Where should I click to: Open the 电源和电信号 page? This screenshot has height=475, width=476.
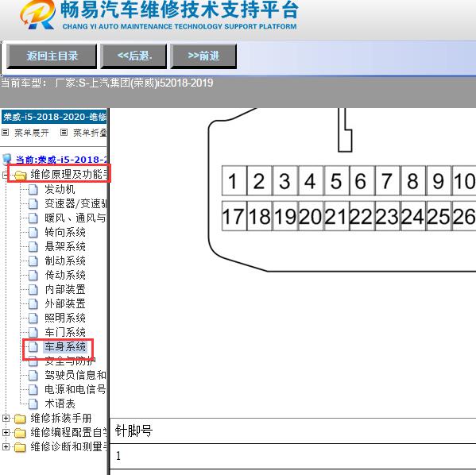(75, 389)
